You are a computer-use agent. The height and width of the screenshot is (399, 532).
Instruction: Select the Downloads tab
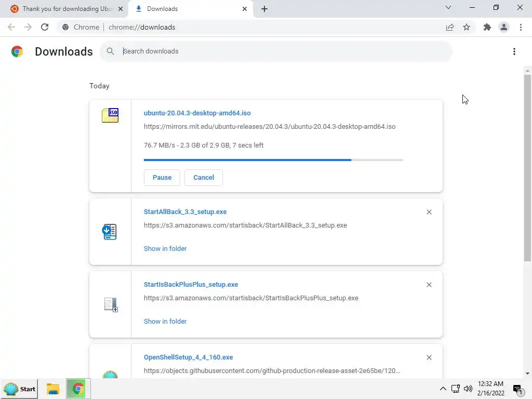point(191,9)
